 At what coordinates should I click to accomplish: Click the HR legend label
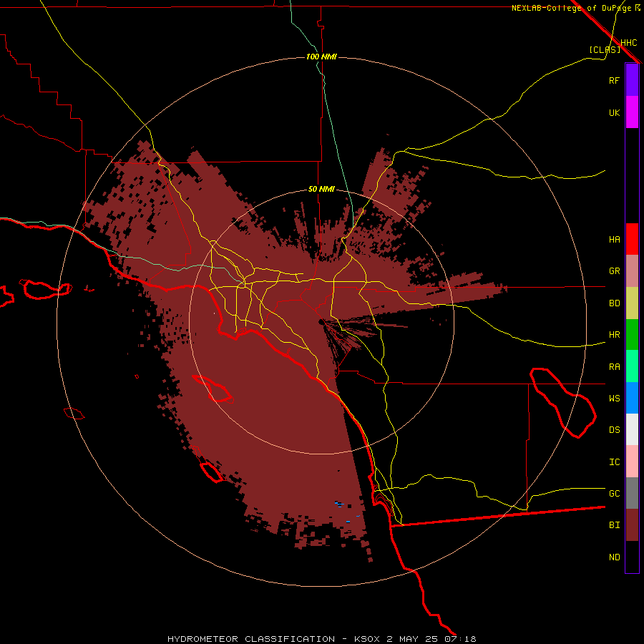click(x=614, y=335)
